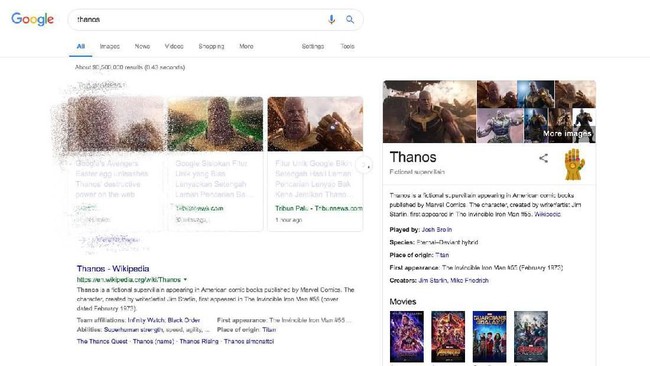Click the Google logo
Image resolution: width=650 pixels, height=366 pixels.
(32, 19)
